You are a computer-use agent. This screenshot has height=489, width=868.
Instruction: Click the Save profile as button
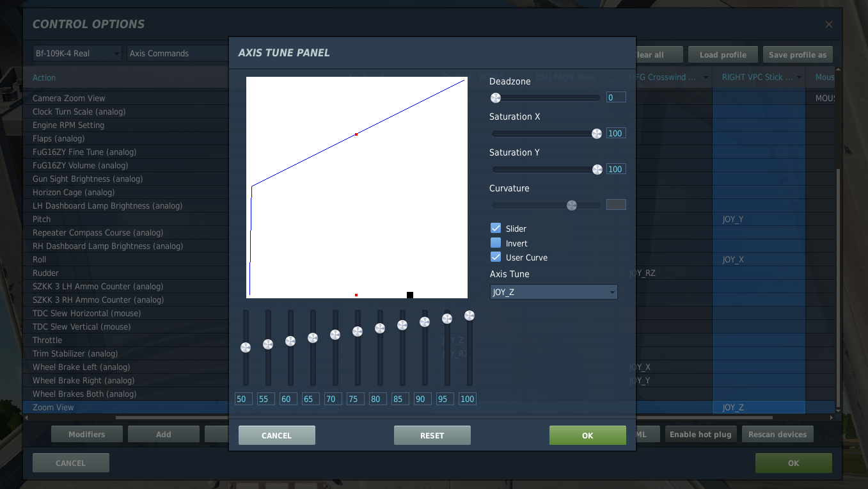point(798,54)
